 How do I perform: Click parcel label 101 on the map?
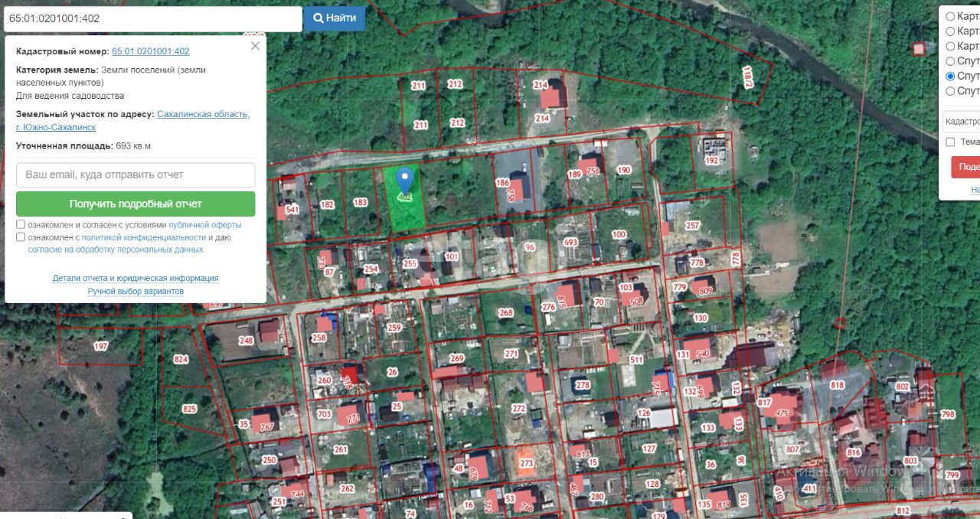(x=452, y=257)
